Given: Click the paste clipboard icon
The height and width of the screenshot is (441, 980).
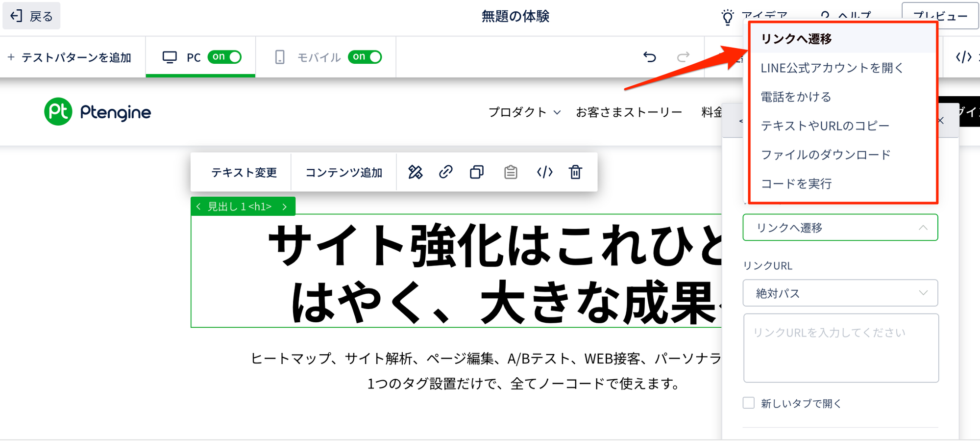Looking at the screenshot, I should tap(511, 172).
